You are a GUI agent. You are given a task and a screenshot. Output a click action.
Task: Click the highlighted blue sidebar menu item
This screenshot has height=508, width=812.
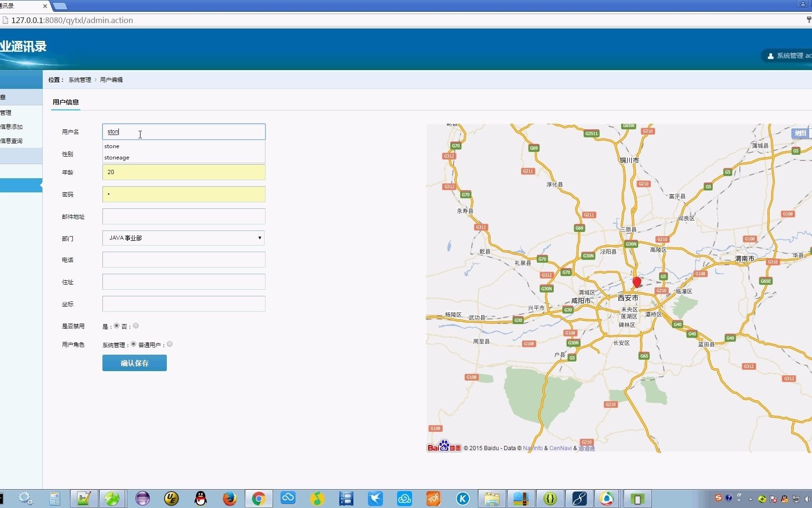click(21, 185)
